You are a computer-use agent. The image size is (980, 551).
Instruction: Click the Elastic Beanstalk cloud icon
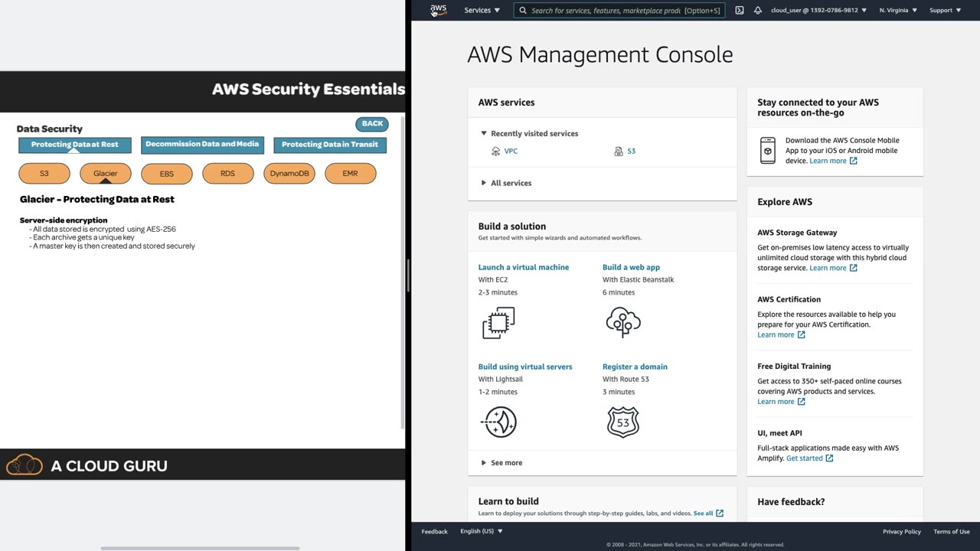pyautogui.click(x=622, y=322)
